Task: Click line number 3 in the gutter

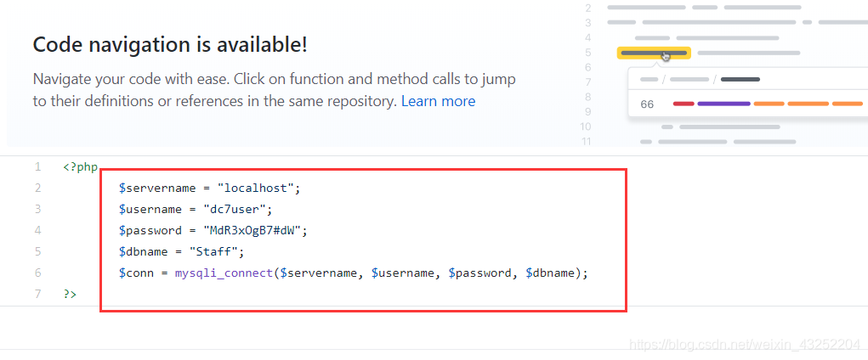Action: point(37,209)
